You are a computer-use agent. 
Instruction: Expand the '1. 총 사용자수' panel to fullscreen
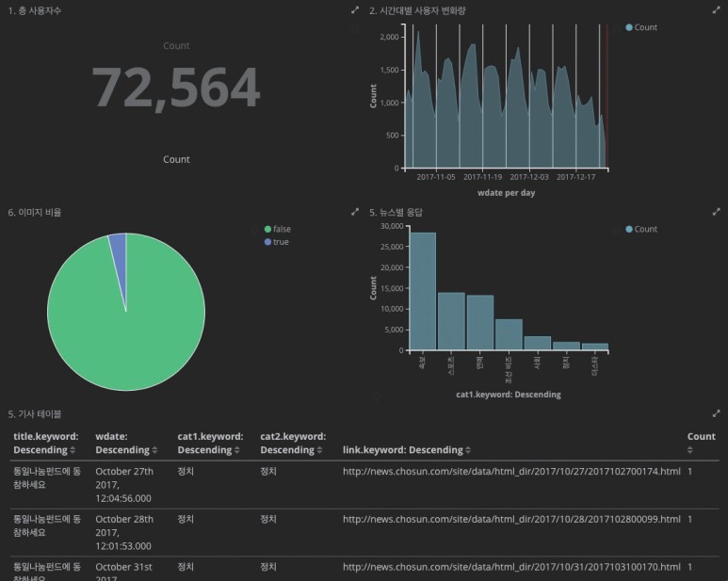355,10
